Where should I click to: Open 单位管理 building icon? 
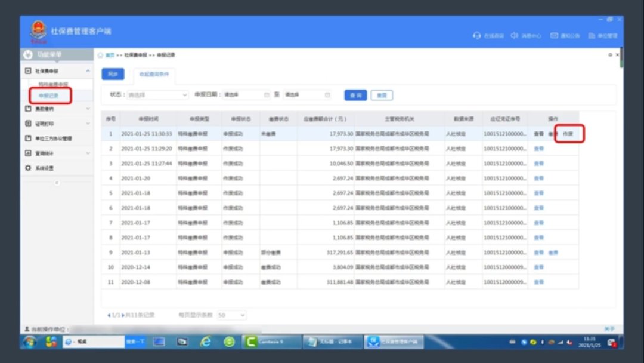tap(592, 36)
